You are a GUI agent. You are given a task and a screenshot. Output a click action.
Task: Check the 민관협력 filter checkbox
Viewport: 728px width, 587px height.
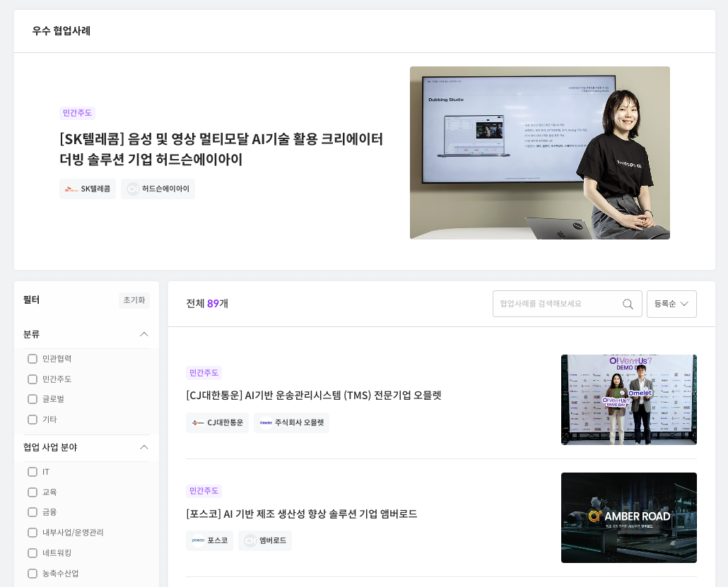pos(33,359)
